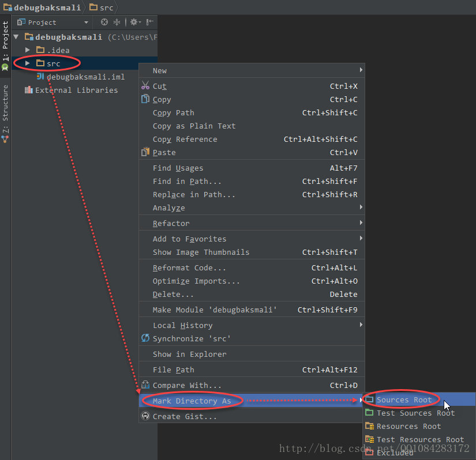
Task: Click the scroll-from-source crosshair icon
Action: click(x=104, y=22)
